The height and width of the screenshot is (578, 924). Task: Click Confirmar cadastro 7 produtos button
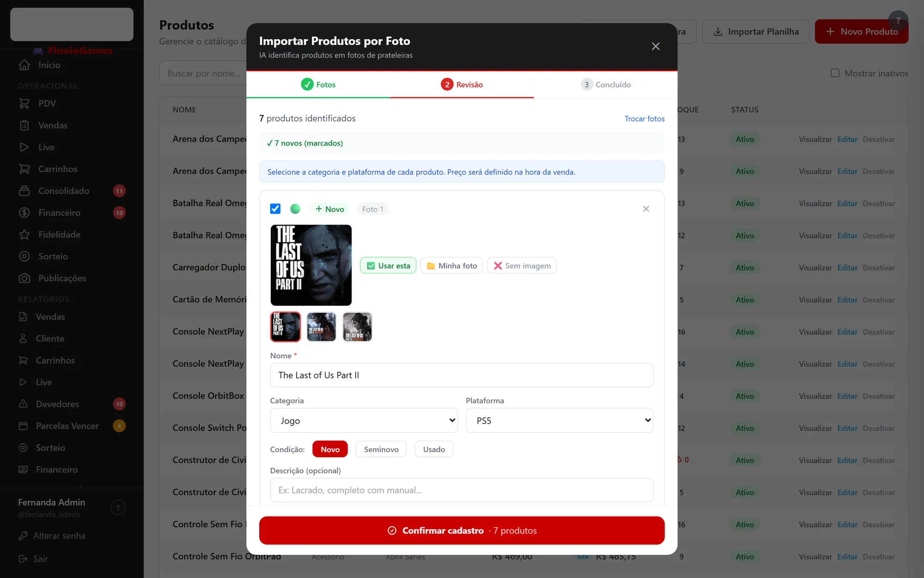[462, 530]
